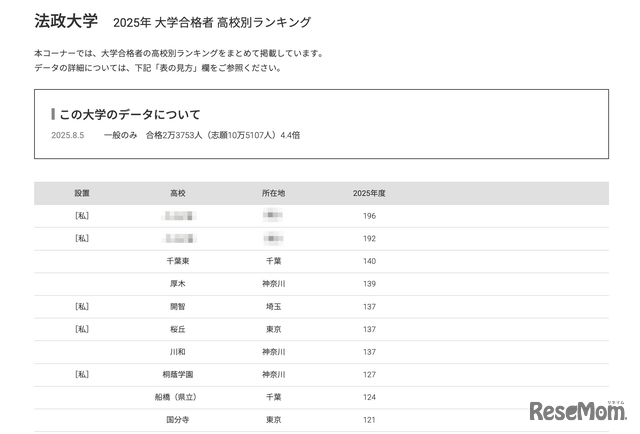Open the 桐蔭学園 school entry
This screenshot has width=640, height=434.
(177, 374)
